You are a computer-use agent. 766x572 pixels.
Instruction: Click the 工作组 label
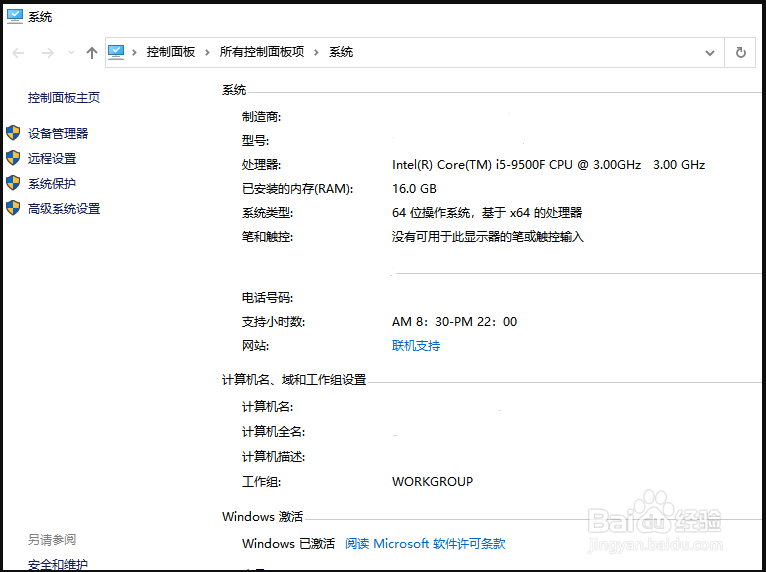(x=261, y=482)
